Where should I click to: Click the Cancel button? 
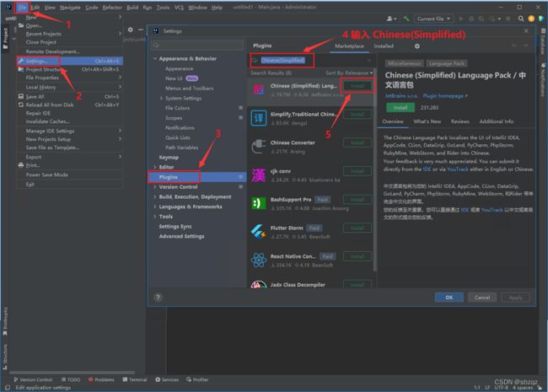[482, 298]
